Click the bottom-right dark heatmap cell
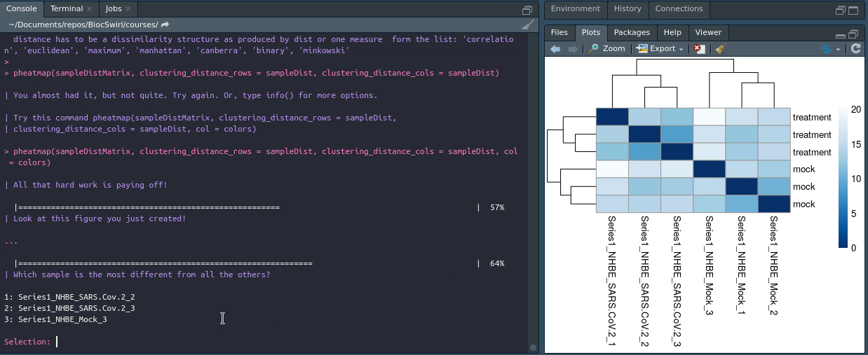868x355 pixels. coord(773,204)
